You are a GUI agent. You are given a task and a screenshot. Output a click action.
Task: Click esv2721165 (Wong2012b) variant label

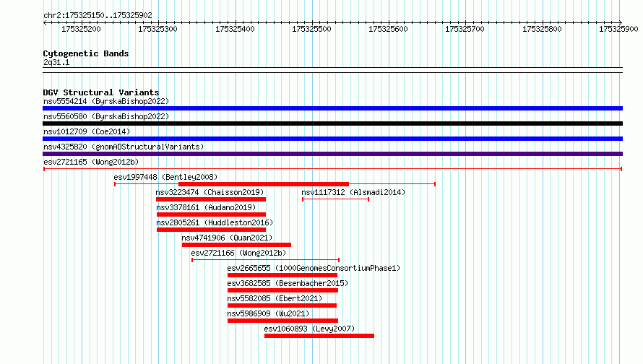[x=91, y=162]
